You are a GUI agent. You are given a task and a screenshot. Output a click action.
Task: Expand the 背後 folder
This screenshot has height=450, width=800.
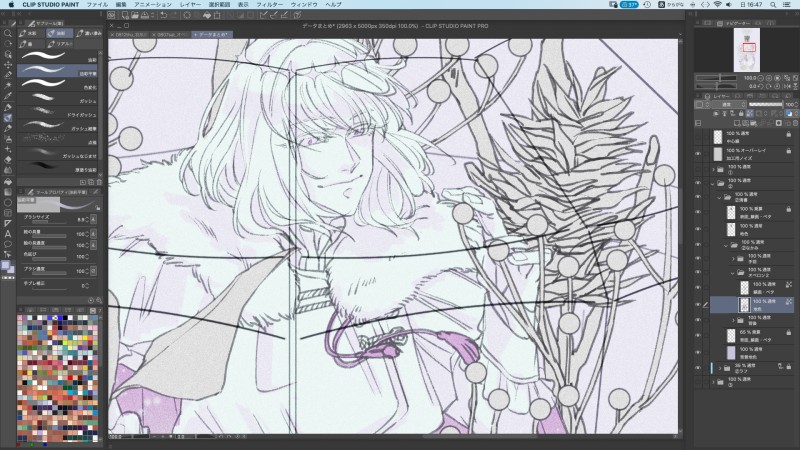[x=733, y=320]
